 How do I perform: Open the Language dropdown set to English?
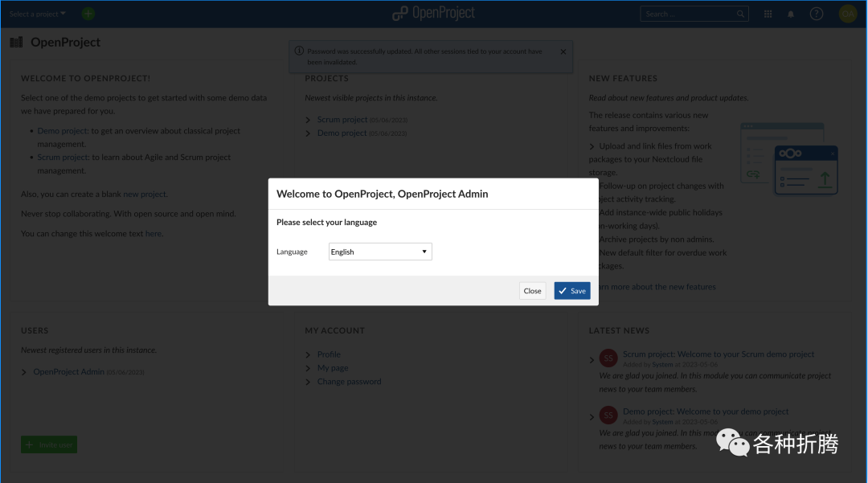(x=379, y=252)
